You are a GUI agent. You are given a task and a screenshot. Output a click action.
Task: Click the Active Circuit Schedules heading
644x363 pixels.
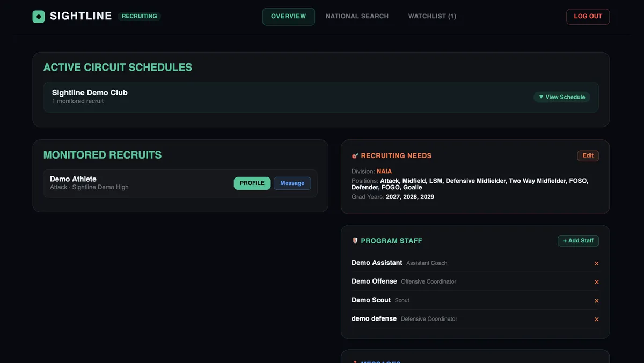118,68
